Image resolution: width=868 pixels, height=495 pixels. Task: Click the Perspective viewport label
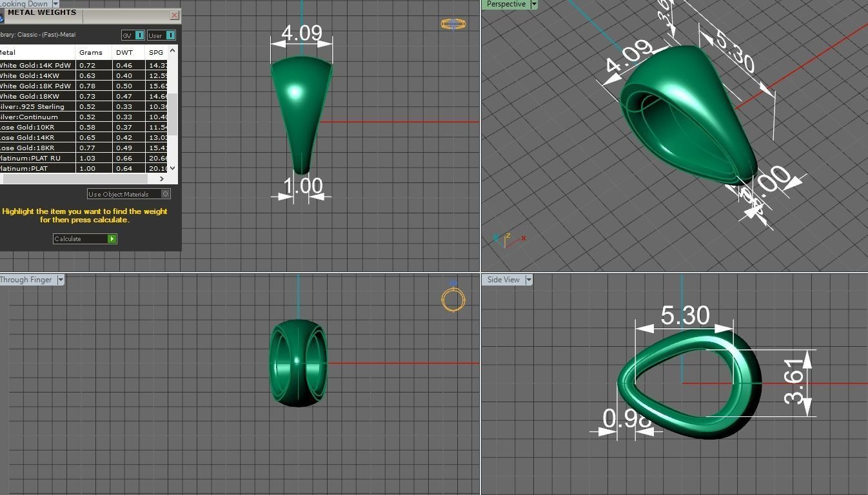point(506,5)
